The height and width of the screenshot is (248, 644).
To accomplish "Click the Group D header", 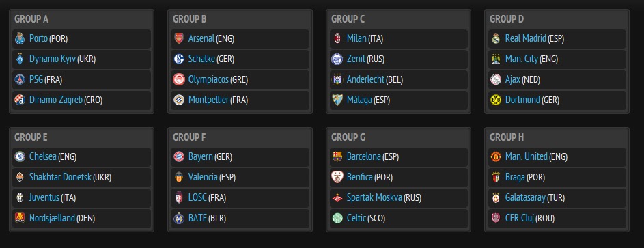I will coord(507,19).
